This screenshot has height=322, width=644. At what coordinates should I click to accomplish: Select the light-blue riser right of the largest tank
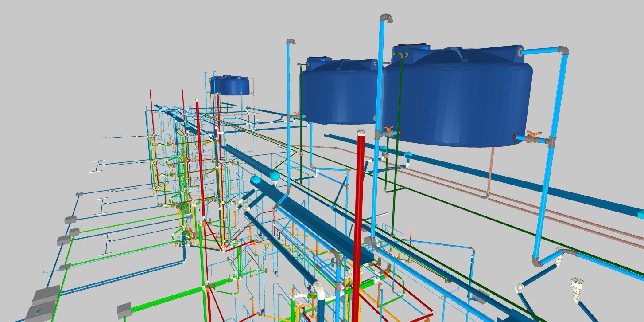[551, 155]
